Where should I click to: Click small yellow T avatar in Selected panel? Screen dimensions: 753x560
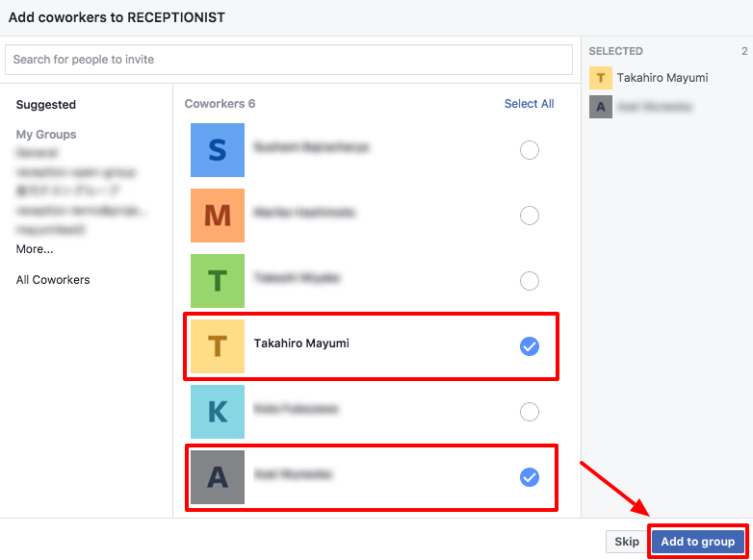click(x=601, y=78)
